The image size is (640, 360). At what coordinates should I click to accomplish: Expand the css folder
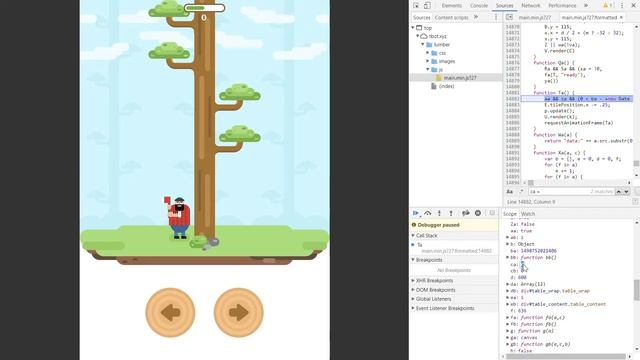tap(428, 53)
